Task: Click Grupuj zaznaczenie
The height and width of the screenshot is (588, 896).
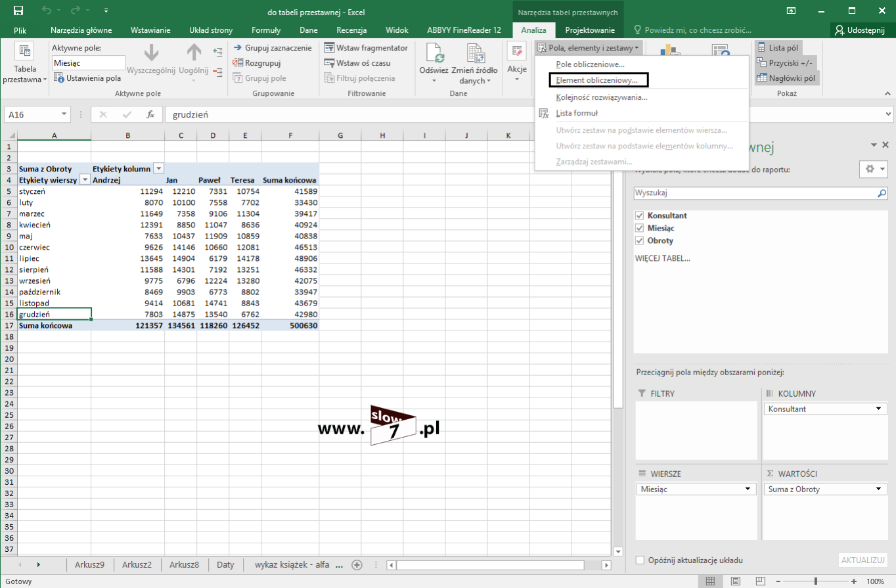Action: coord(273,48)
